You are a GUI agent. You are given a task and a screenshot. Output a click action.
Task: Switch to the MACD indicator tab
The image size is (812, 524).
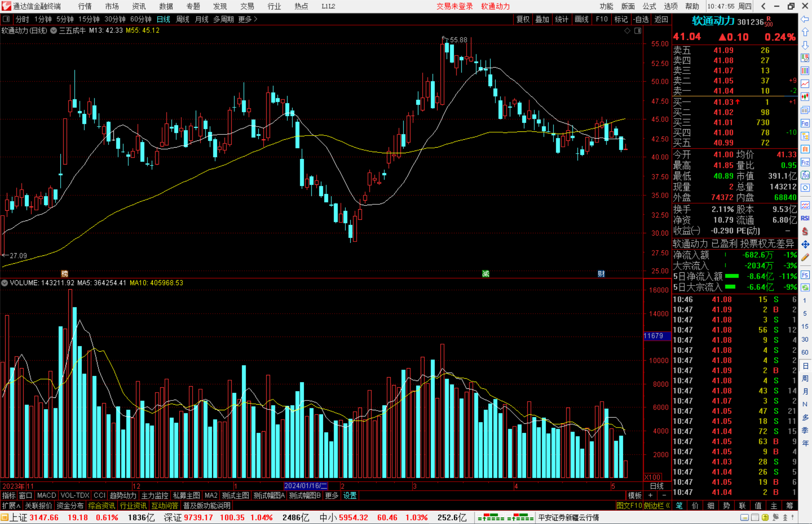[47, 495]
